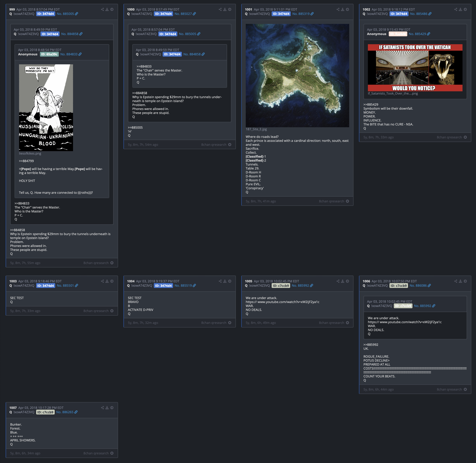Click the circled arrow icon on post 1007
476x463 pixels.
pos(112,408)
